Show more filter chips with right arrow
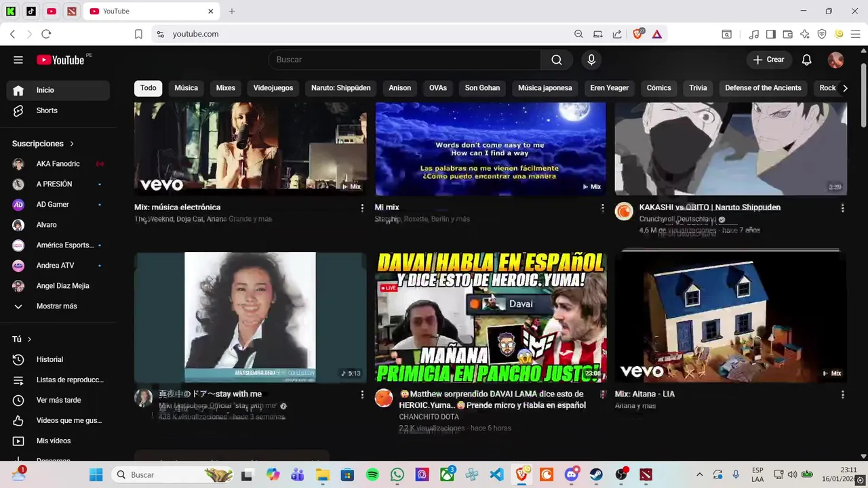This screenshot has width=868, height=488. tap(845, 88)
